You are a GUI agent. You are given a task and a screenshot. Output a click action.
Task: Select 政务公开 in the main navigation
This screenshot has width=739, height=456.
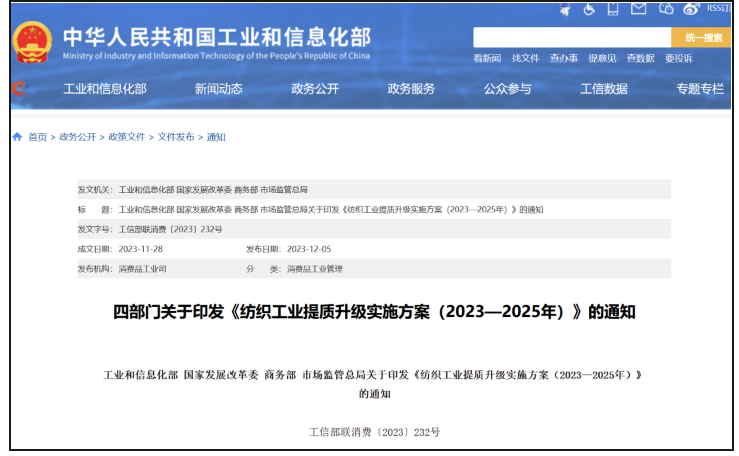(x=315, y=89)
